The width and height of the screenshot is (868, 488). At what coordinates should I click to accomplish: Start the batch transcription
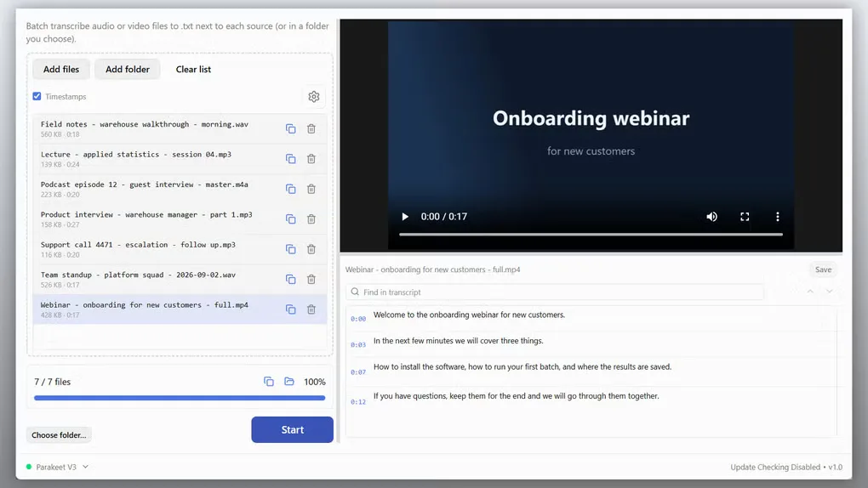tap(292, 430)
